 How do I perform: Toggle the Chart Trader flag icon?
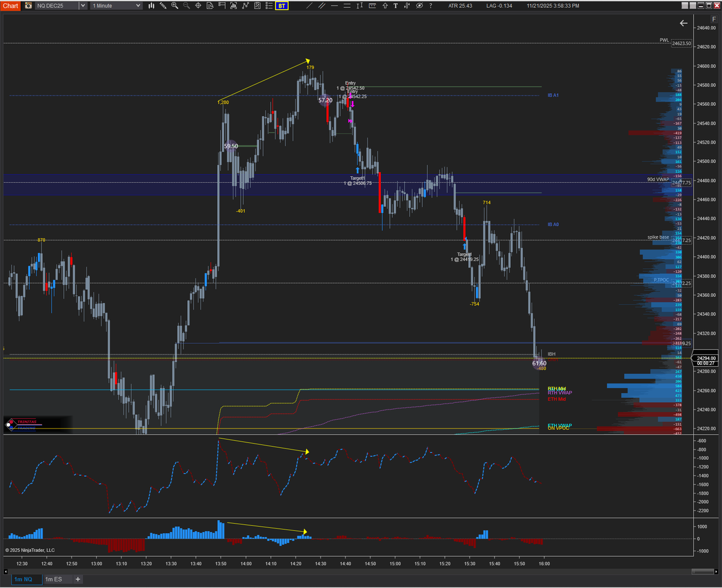point(222,5)
